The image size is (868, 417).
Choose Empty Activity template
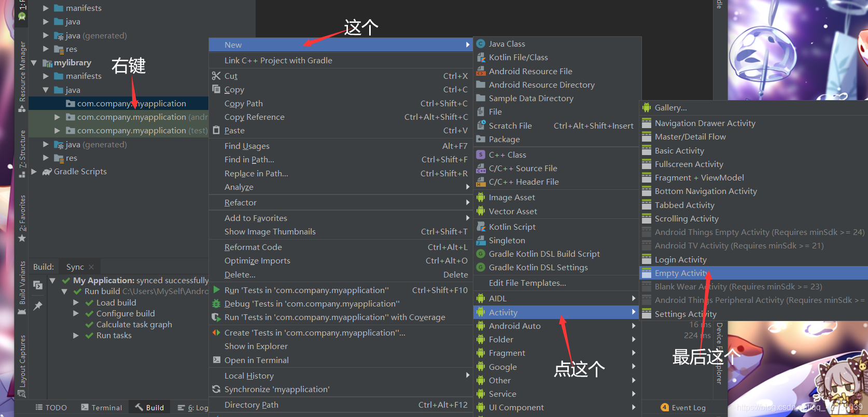click(754, 273)
